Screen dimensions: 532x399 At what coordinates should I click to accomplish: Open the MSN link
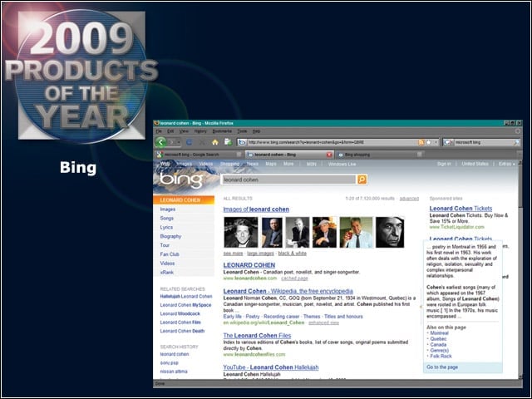point(311,164)
